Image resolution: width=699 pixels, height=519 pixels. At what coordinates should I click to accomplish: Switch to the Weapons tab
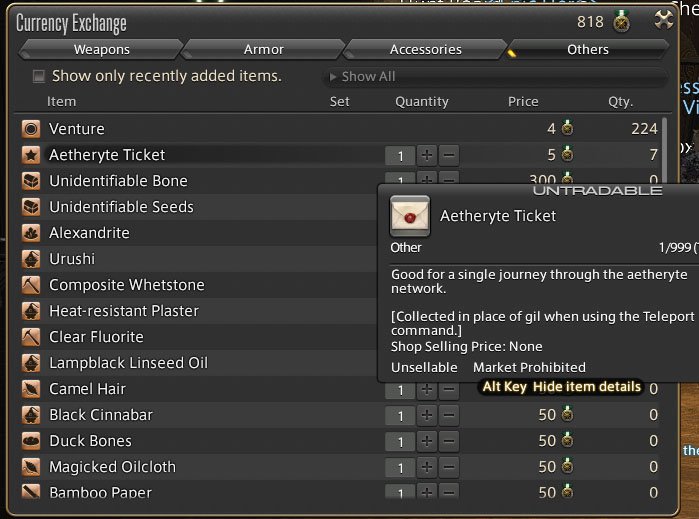(x=101, y=49)
